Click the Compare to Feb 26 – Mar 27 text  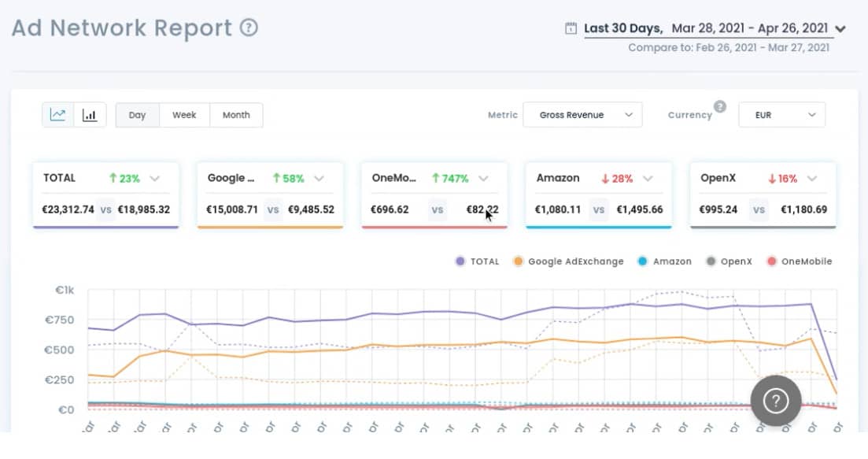[729, 47]
